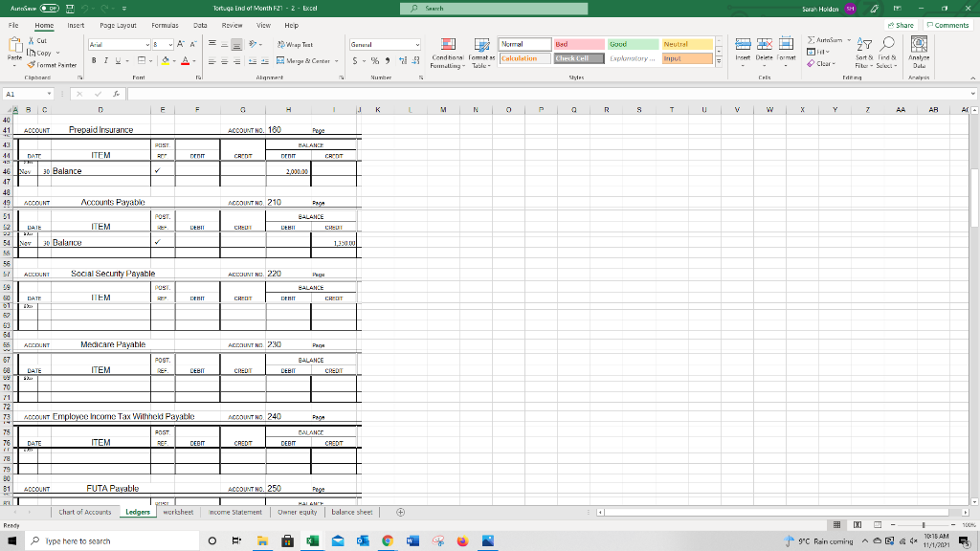Open the borders dropdown arrow
This screenshot has width=980, height=551.
point(150,61)
